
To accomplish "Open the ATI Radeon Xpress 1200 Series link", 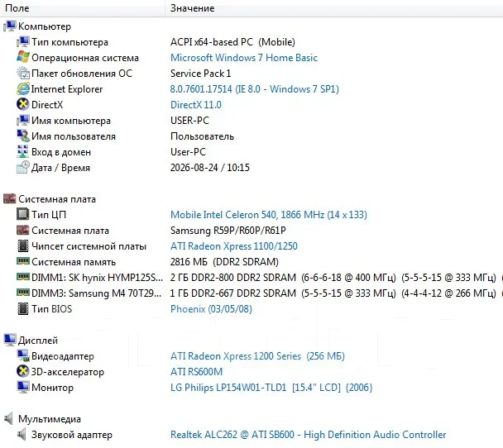I will tap(257, 356).
